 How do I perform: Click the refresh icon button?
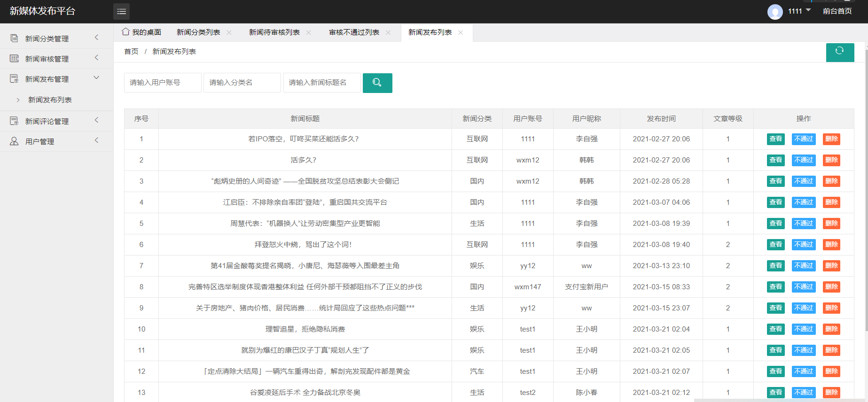(x=840, y=52)
